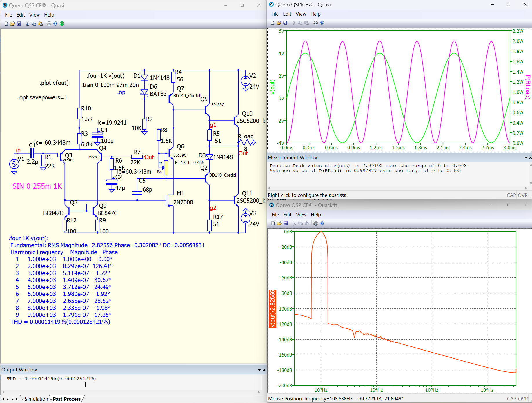Click the V2 24V source symbol
Image resolution: width=532 pixels, height=403 pixels.
(x=246, y=81)
